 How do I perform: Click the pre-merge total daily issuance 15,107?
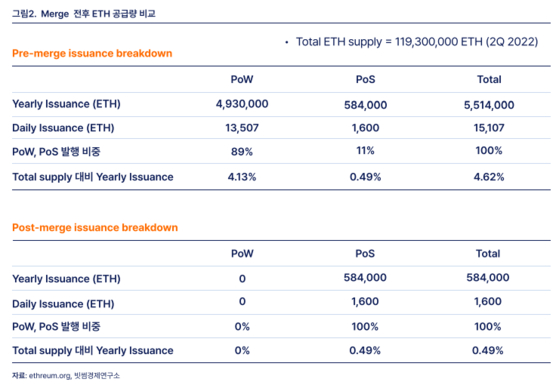[x=489, y=128]
